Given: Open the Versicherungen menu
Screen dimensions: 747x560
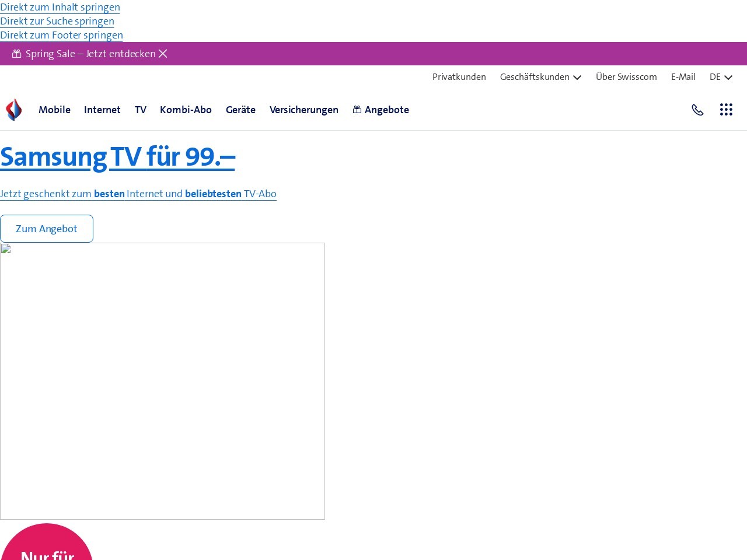Looking at the screenshot, I should point(304,110).
